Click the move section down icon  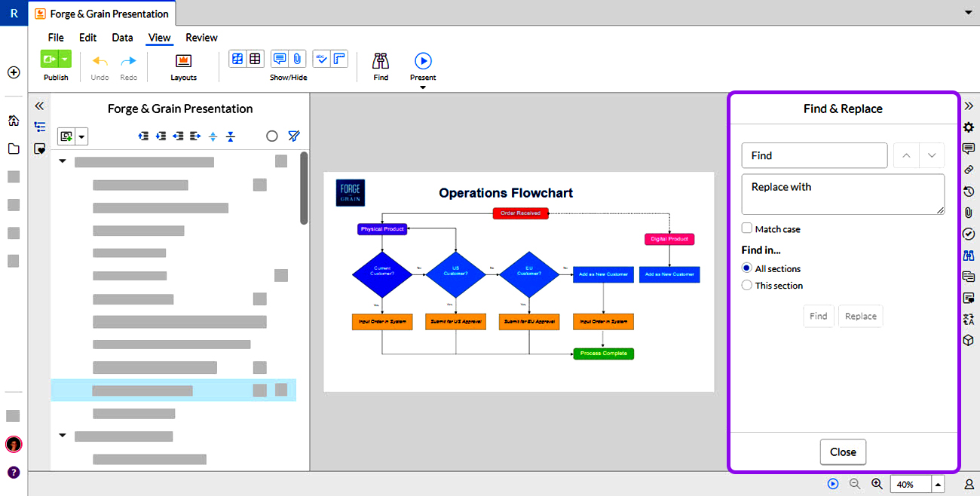coord(161,136)
